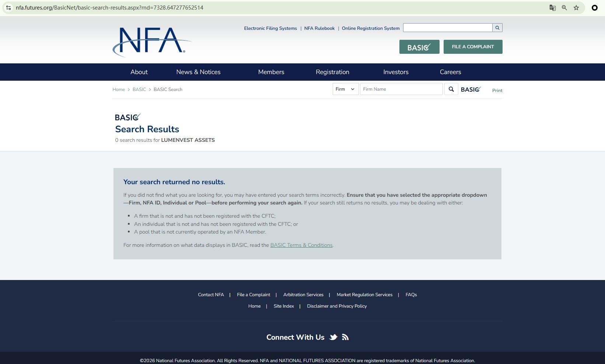This screenshot has height=364, width=605.
Task: Click File a Complaint in the footer
Action: coord(253,295)
